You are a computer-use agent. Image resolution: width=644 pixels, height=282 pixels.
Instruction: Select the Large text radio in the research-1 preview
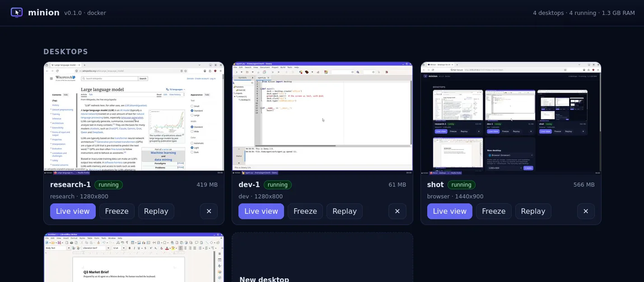192,115
